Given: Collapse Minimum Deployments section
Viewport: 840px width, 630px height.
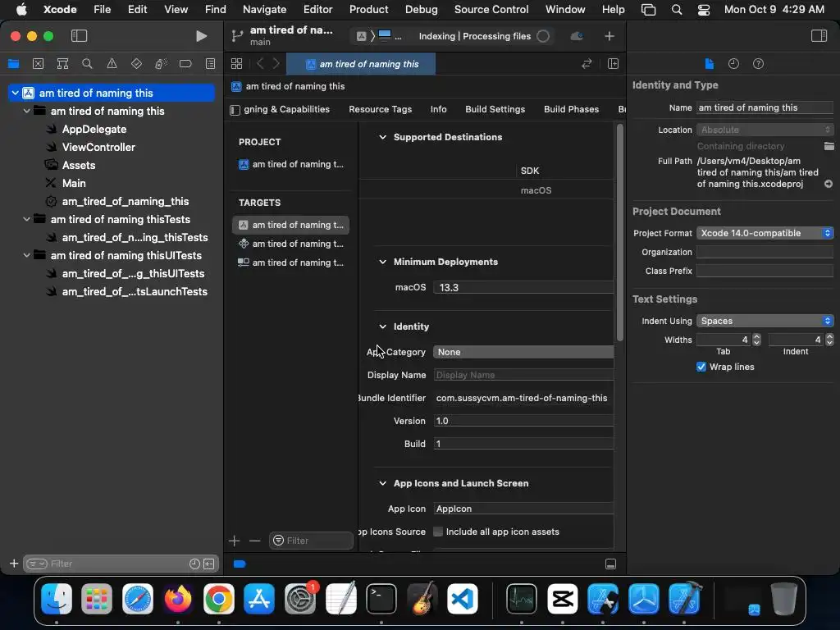Looking at the screenshot, I should tap(382, 262).
